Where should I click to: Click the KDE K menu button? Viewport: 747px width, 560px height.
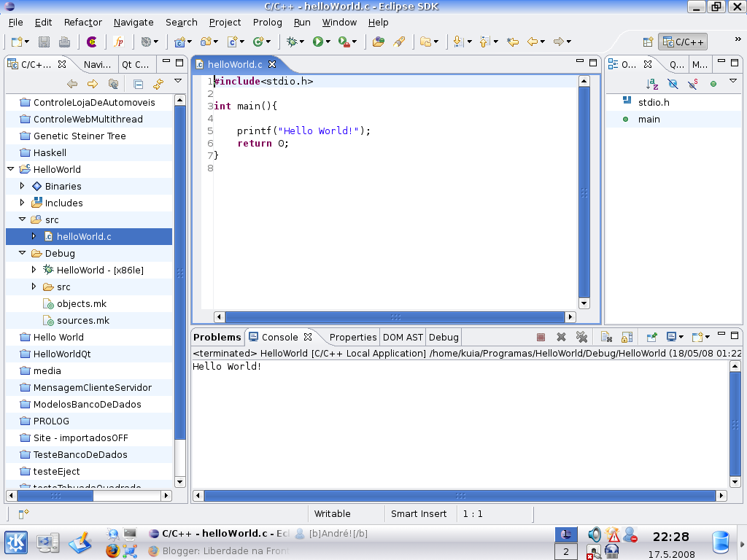[x=16, y=542]
